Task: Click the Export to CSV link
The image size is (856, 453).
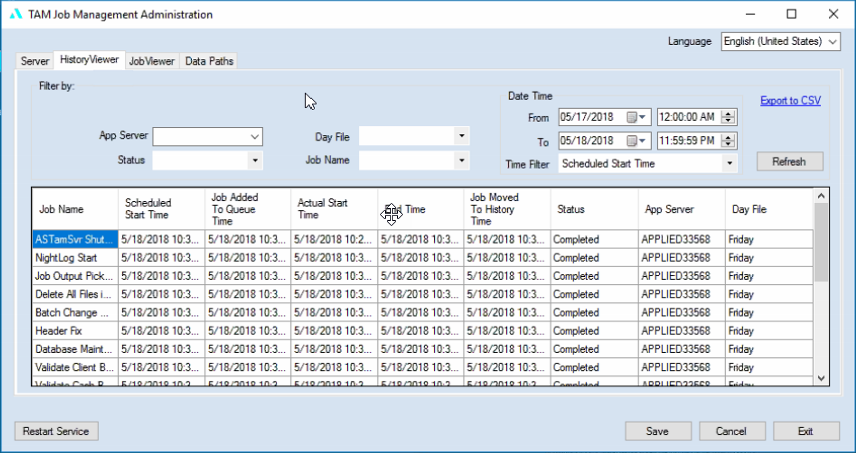Action: (x=790, y=100)
